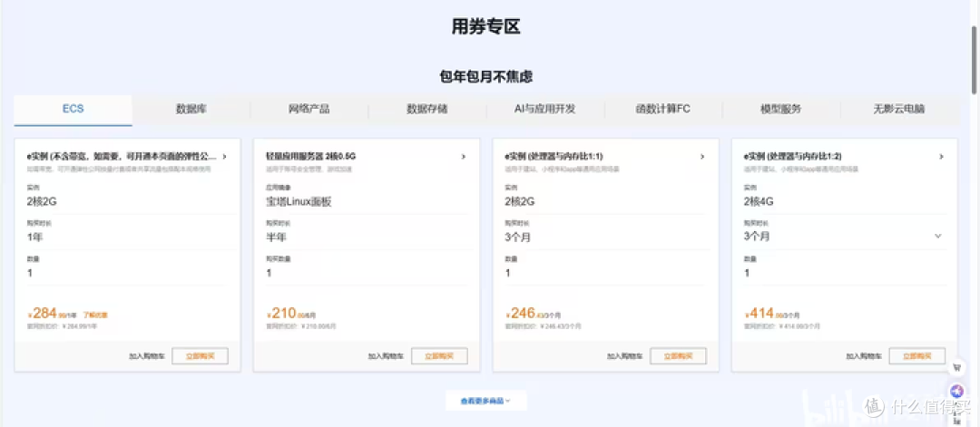Click 立即购买 on the 宝塔Linux面板 card

439,355
